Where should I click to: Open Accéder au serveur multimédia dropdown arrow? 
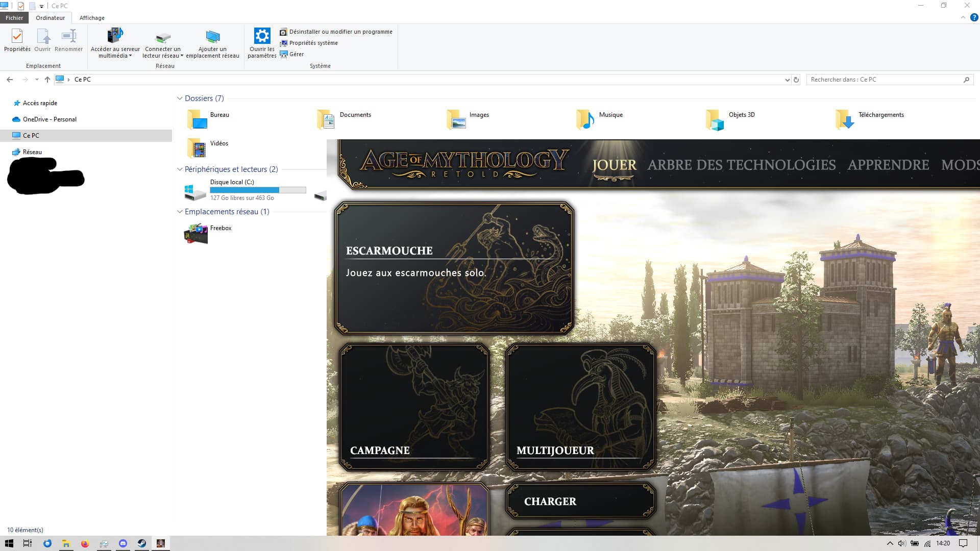130,56
